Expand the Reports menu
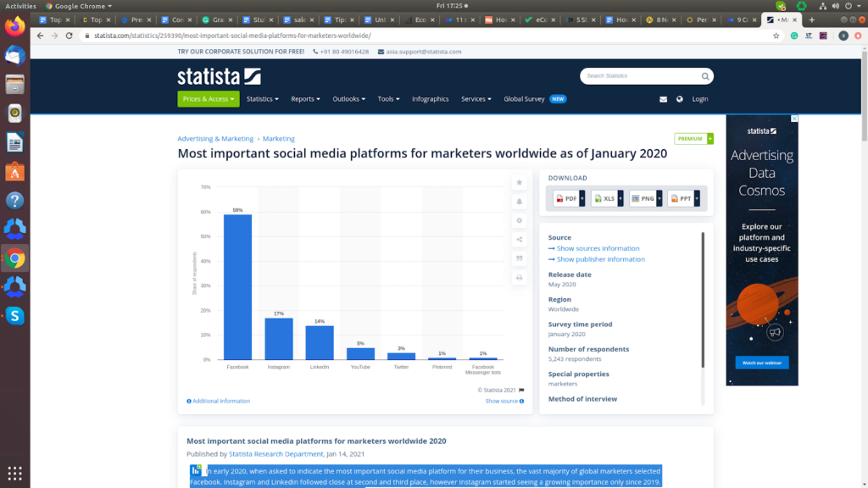This screenshot has height=488, width=868. pos(305,99)
